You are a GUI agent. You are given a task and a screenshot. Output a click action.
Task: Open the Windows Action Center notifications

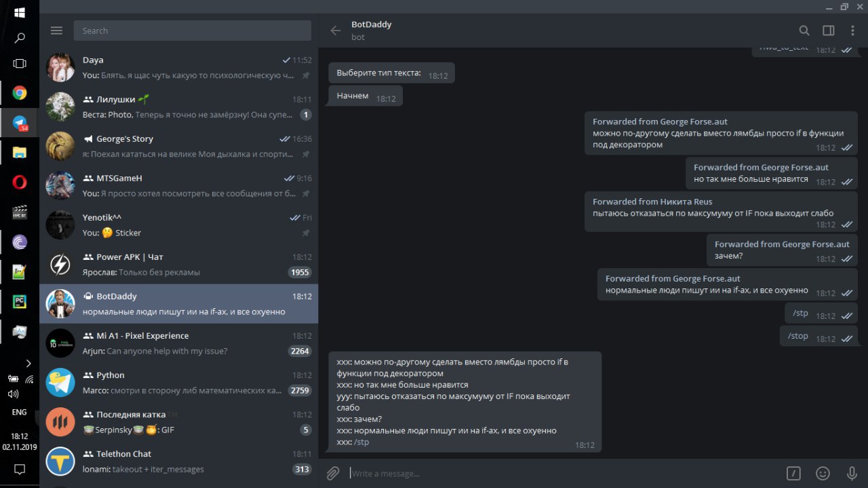[x=20, y=469]
